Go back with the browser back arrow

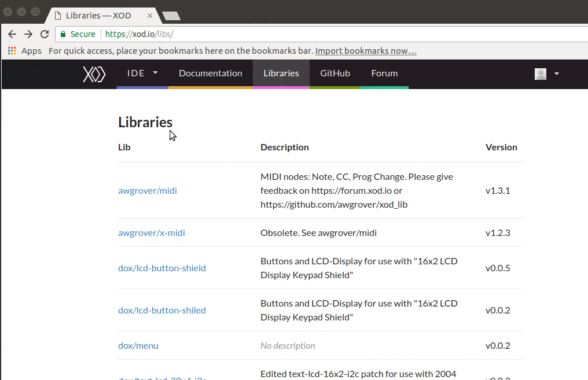(12, 34)
